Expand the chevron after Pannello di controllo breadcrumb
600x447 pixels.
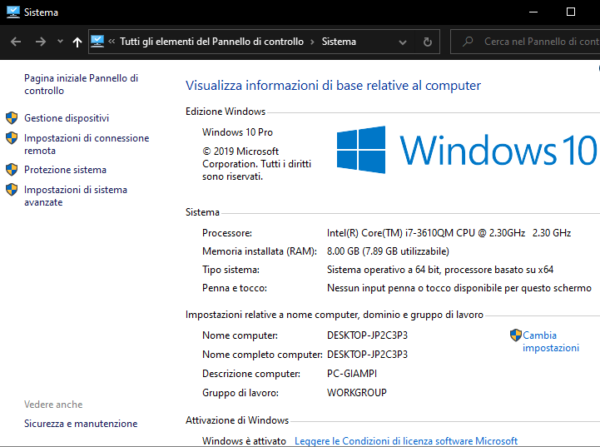coord(312,42)
